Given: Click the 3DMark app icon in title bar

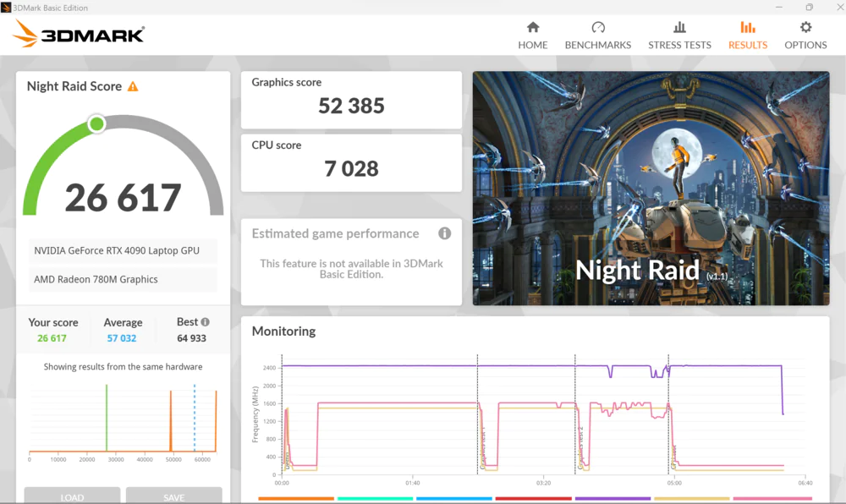Looking at the screenshot, I should (6, 8).
